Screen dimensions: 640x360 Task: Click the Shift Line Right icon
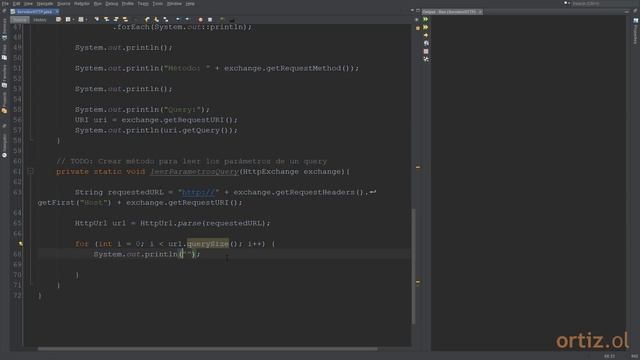pos(187,19)
